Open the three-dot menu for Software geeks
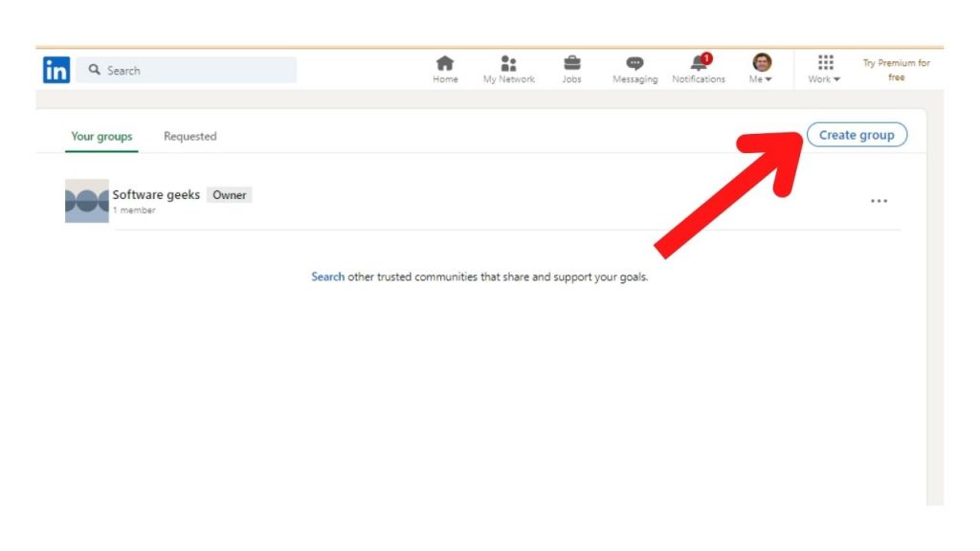980x551 pixels. click(x=879, y=201)
